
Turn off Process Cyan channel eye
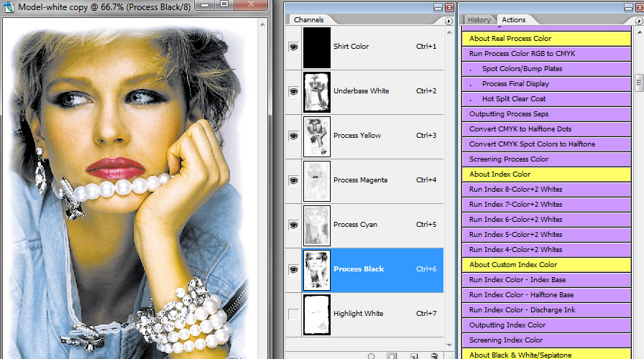293,225
